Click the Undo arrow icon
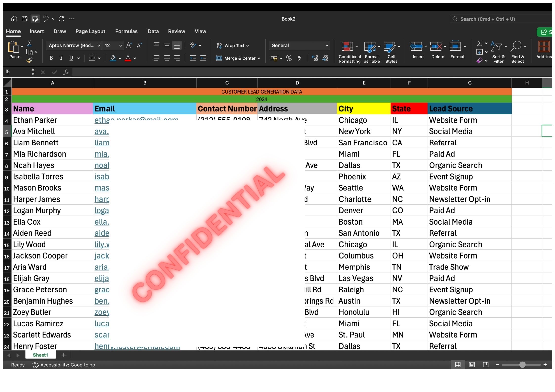The width and height of the screenshot is (555, 392). pyautogui.click(x=46, y=19)
